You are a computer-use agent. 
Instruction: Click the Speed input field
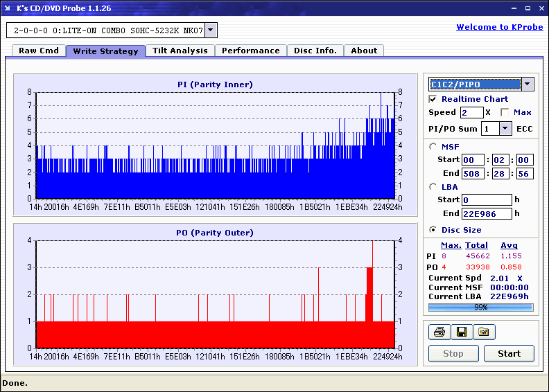pos(471,112)
